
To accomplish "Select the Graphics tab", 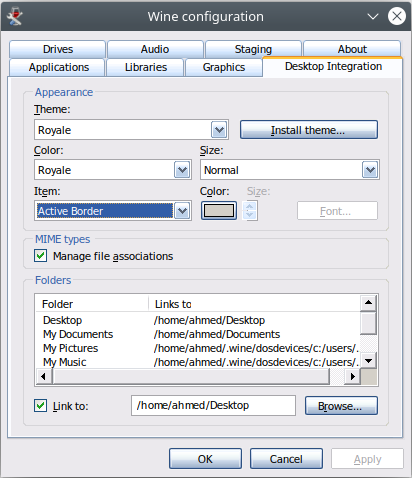I will [x=224, y=67].
